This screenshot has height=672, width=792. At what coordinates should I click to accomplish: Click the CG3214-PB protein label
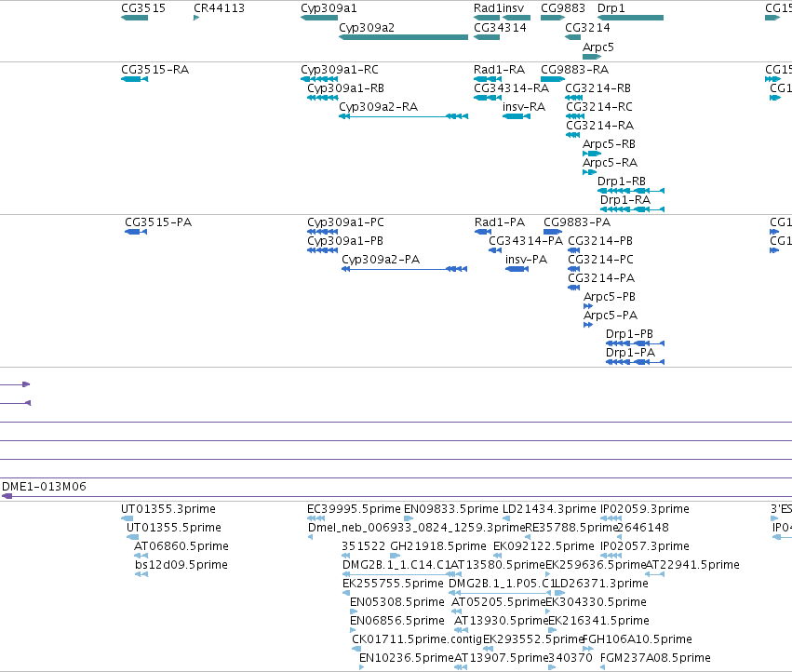[600, 241]
